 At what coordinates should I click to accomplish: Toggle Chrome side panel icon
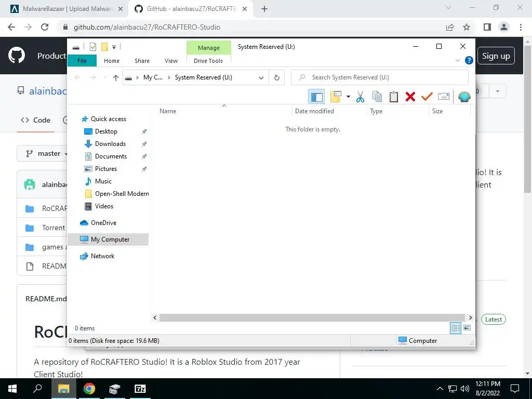(x=487, y=27)
